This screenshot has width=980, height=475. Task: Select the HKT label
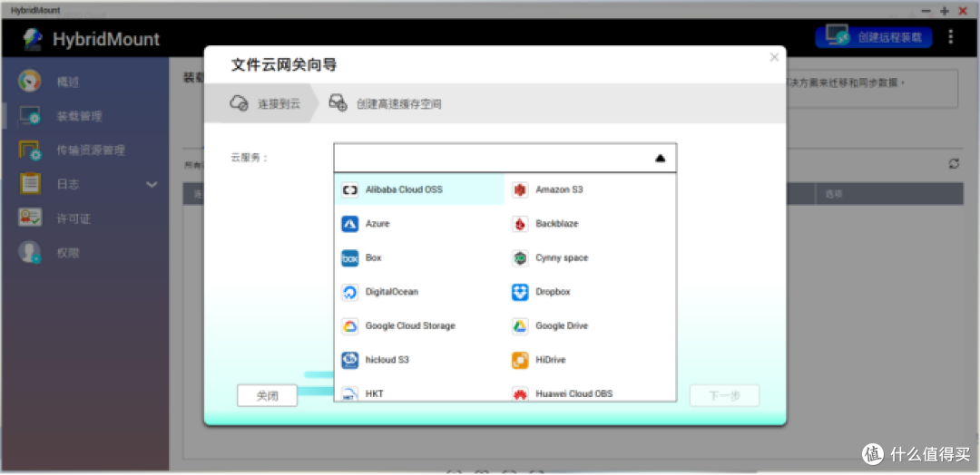[x=375, y=393]
